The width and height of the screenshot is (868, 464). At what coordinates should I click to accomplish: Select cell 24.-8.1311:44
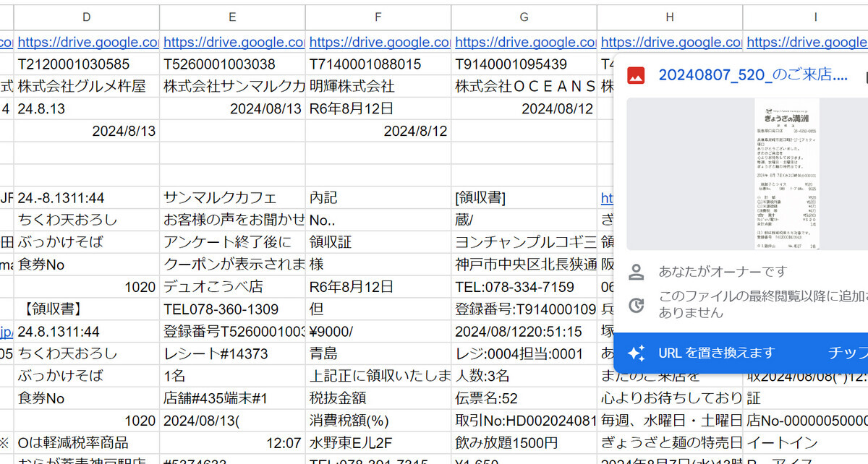87,197
